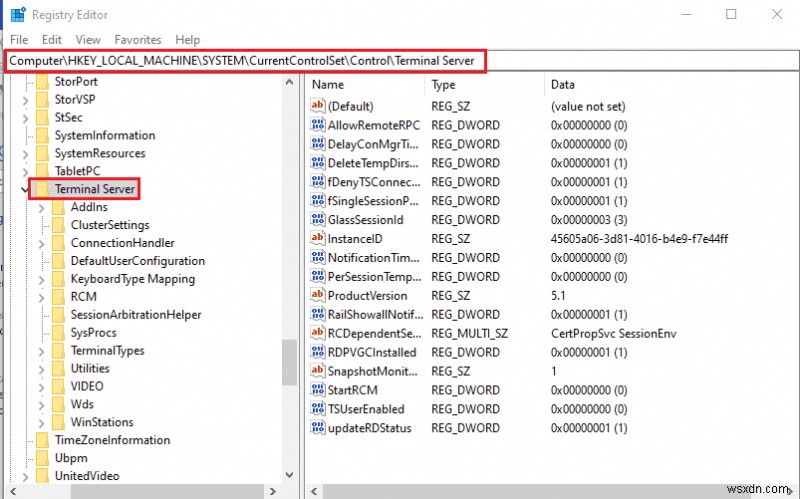Screen dimensions: 800x499
Task: Click the StartRCM DWORD icon
Action: click(317, 389)
